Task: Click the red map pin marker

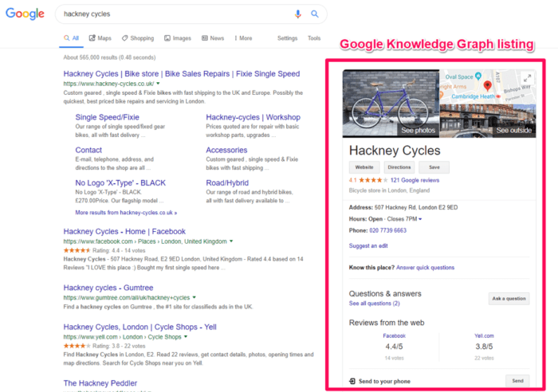Action: tap(487, 84)
